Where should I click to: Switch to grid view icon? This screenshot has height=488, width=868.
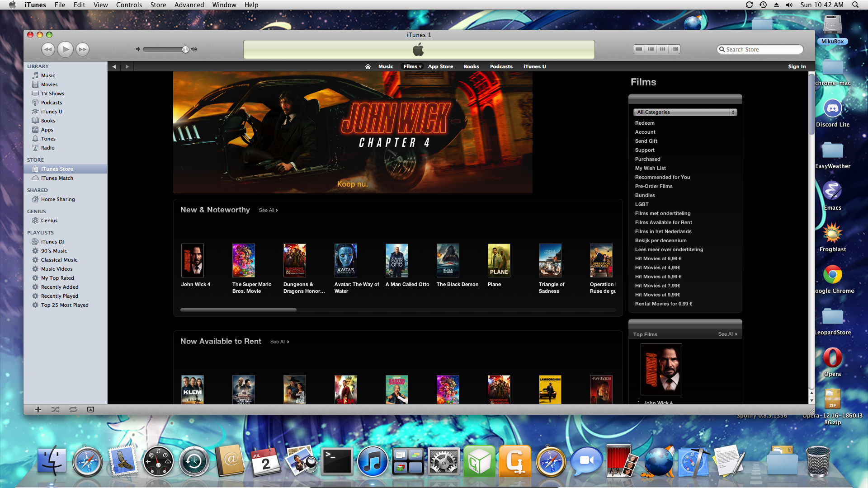(x=662, y=49)
